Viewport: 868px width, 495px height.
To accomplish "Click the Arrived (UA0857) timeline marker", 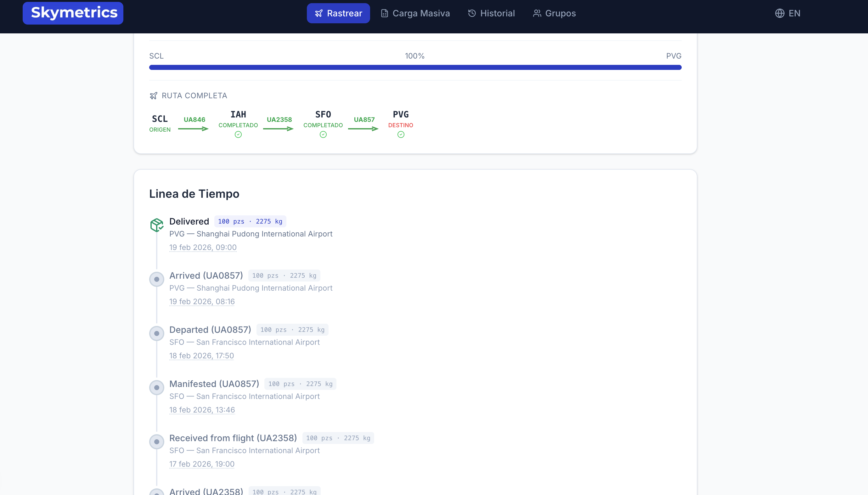I will click(157, 279).
